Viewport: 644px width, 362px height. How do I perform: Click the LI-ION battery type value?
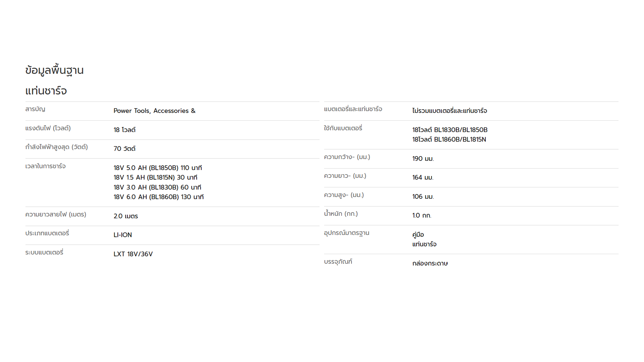123,235
